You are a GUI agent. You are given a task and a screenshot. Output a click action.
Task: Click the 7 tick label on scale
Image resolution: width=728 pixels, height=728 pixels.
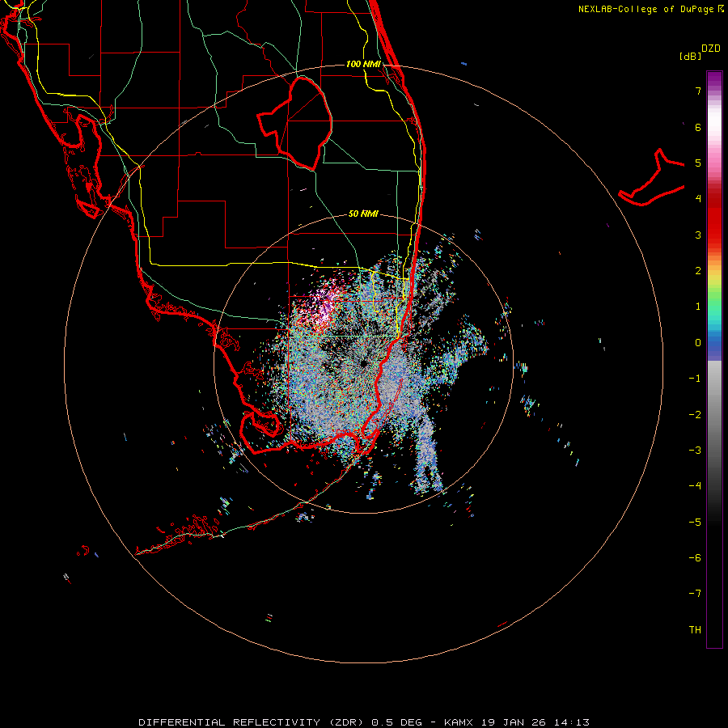(x=698, y=91)
